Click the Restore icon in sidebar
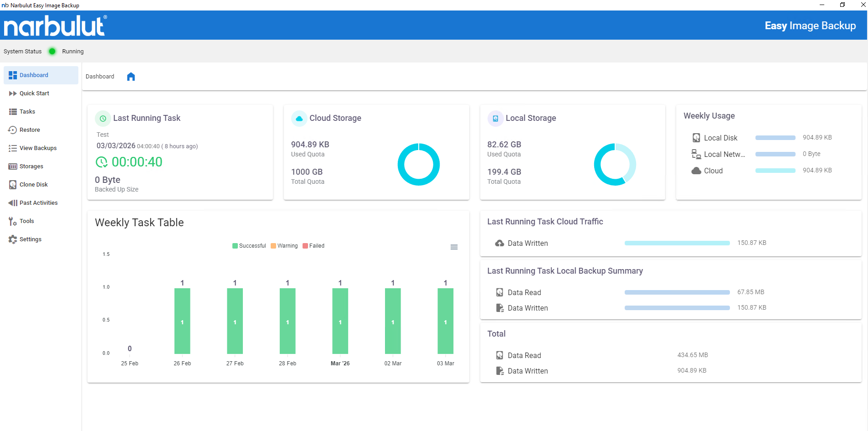868x431 pixels. [13, 130]
